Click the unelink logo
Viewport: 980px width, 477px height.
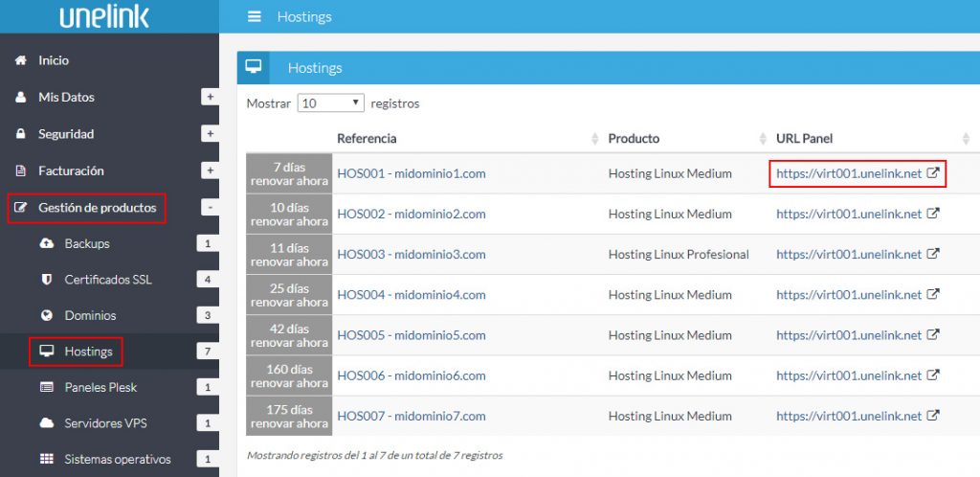(x=104, y=17)
